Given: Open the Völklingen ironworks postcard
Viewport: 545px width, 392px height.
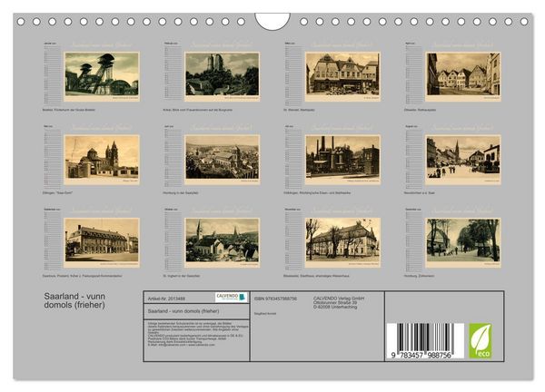Looking at the screenshot, I should [342, 160].
